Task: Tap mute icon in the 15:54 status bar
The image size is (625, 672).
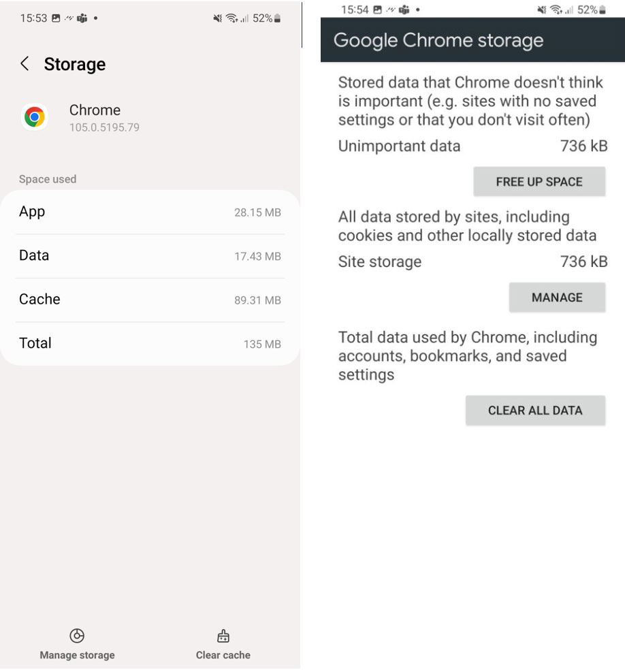Action: (543, 10)
